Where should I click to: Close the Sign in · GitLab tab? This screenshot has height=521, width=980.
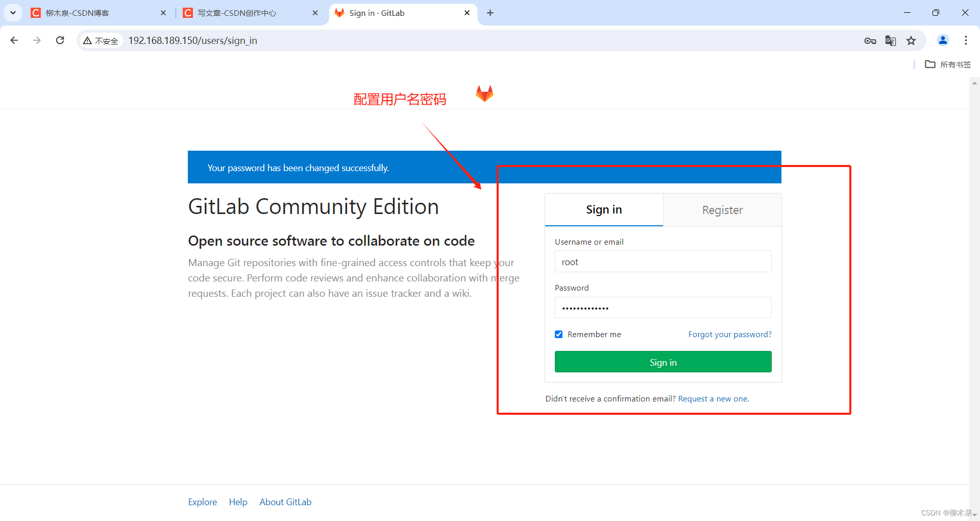point(467,13)
